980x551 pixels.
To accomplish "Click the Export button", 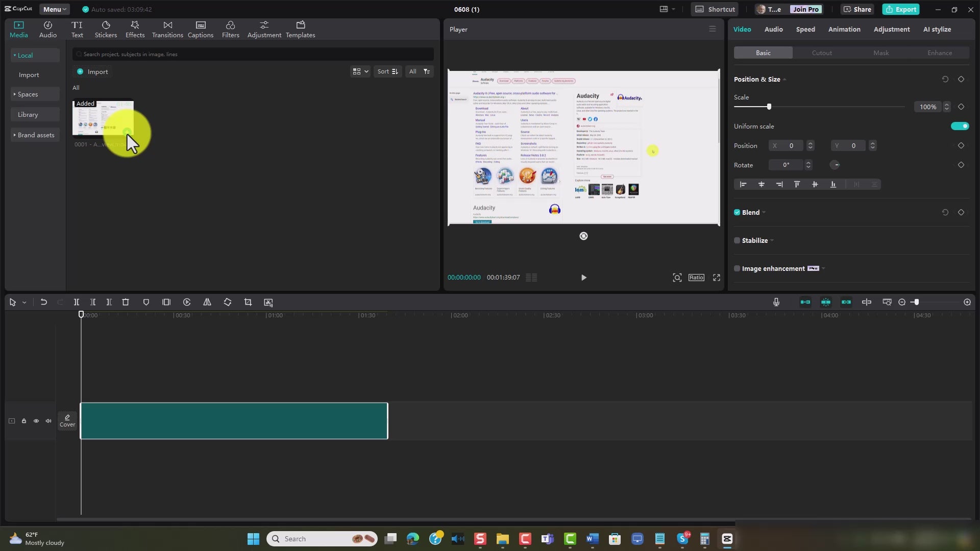I will [901, 9].
